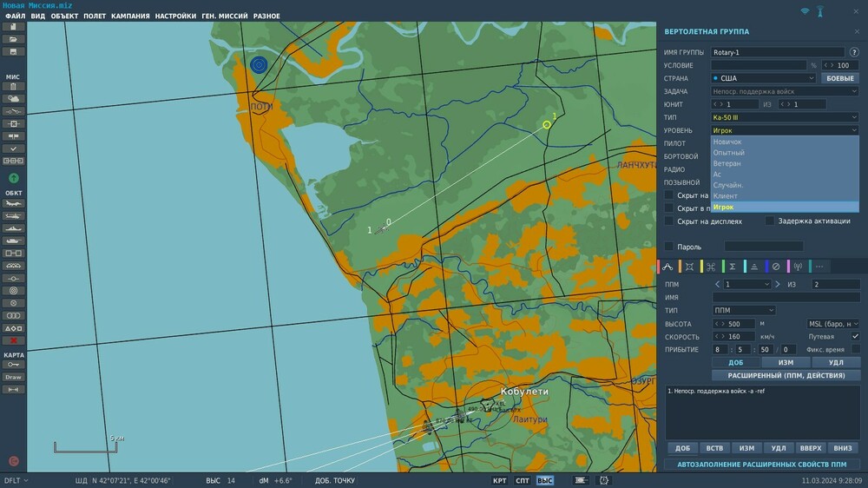Expand the Страна country dropdown
868x488 pixels.
tap(763, 78)
